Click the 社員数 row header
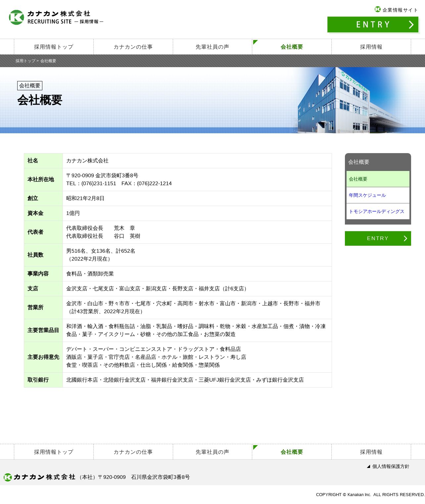Image resolution: width=425 pixels, height=504 pixels. [x=43, y=255]
